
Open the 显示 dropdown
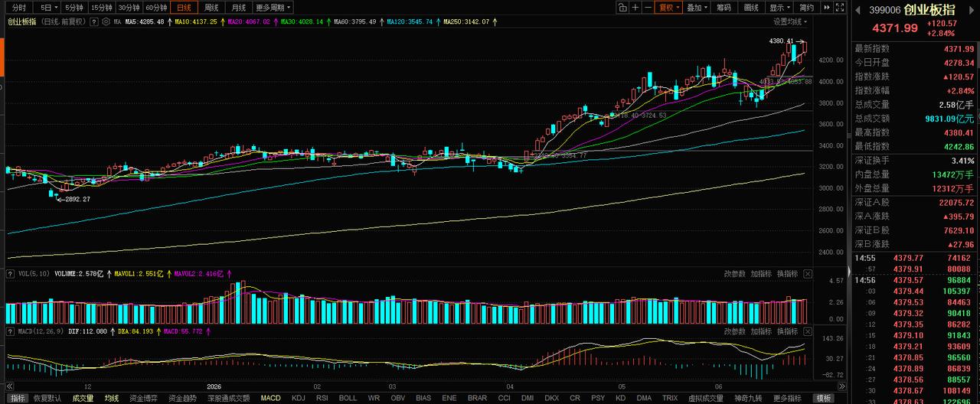tap(779, 7)
